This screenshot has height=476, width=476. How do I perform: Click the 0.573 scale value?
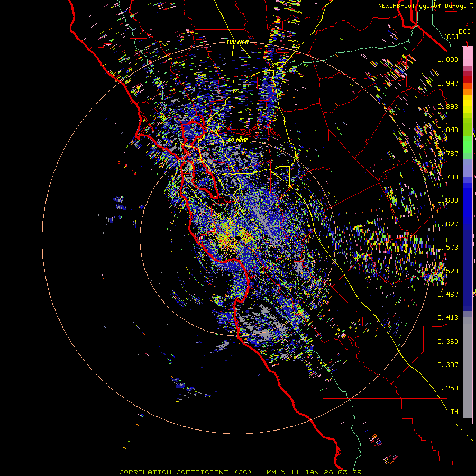[x=448, y=248]
